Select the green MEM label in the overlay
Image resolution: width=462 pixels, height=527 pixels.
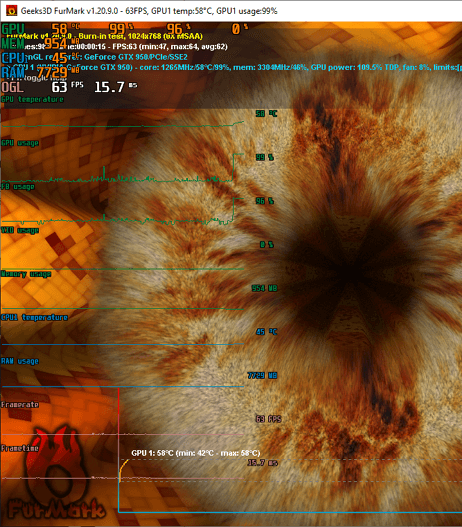(x=13, y=43)
